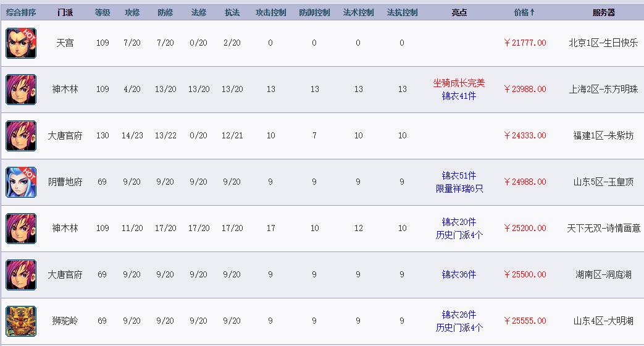
Task: Open the 神木林 avatar priced ￥25200.00
Action: pyautogui.click(x=21, y=229)
